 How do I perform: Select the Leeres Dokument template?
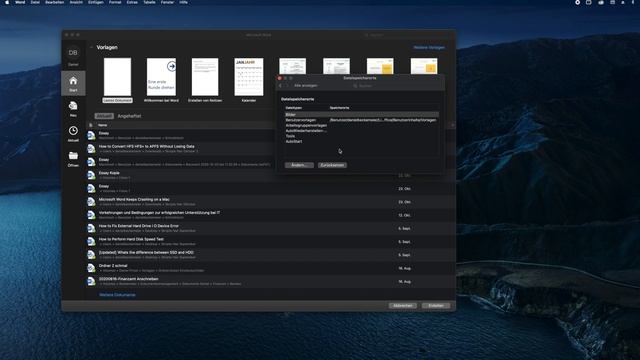(117, 80)
